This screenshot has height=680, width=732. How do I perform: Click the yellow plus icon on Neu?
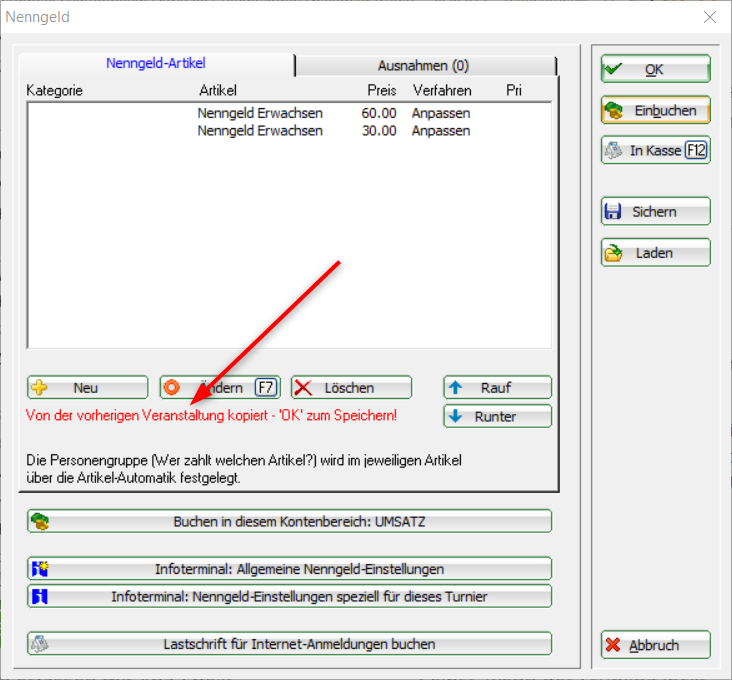tap(39, 387)
